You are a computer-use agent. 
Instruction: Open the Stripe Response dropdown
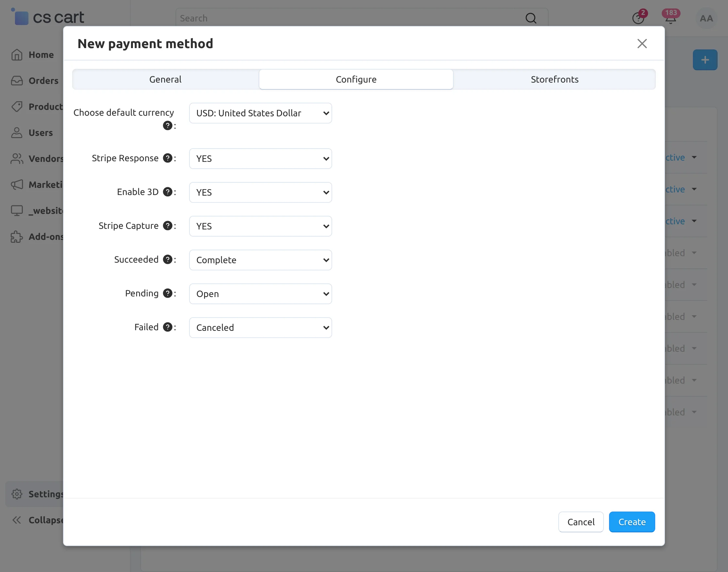click(x=261, y=158)
